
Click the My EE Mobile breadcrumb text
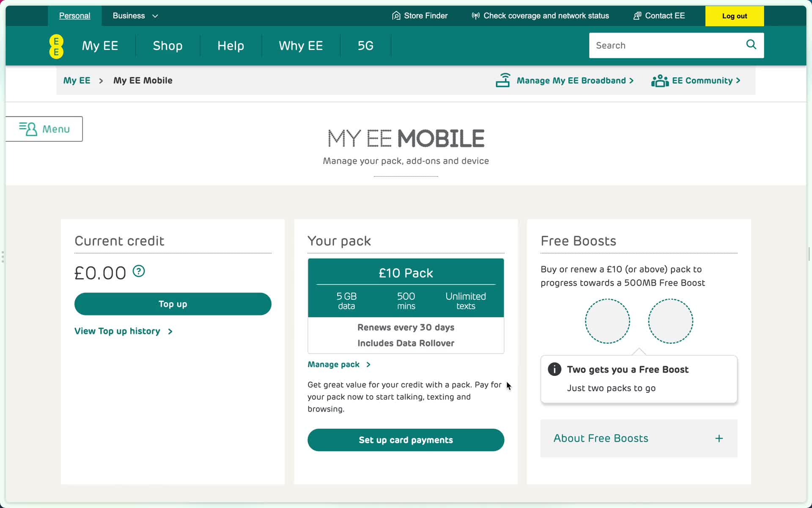pos(143,80)
